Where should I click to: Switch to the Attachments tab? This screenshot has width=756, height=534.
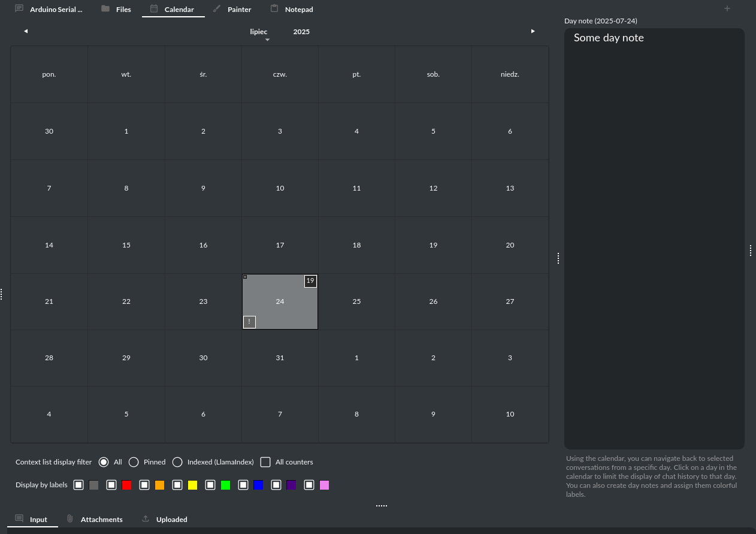click(101, 518)
